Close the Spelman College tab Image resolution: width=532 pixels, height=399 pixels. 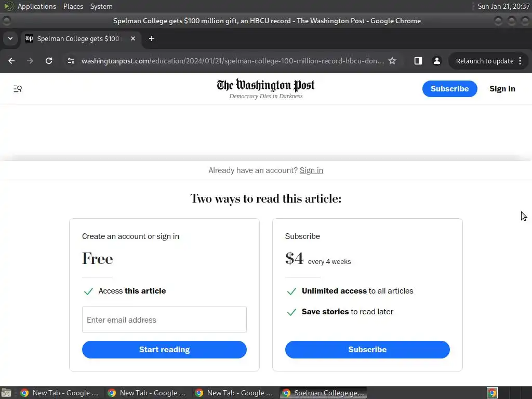tap(133, 38)
